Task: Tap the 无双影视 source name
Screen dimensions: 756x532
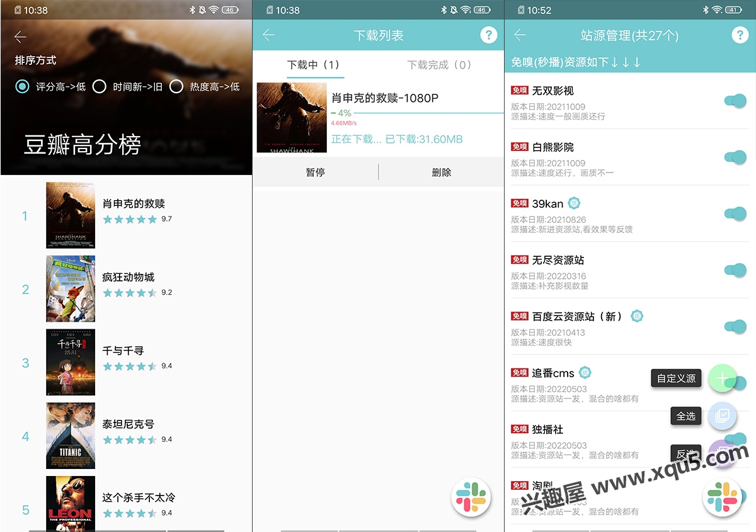Action: 553,91
